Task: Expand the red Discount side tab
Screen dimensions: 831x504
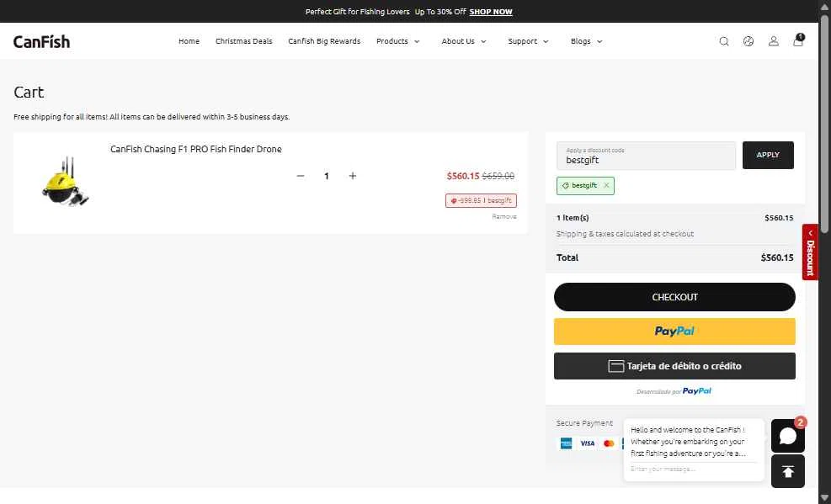Action: (x=810, y=252)
